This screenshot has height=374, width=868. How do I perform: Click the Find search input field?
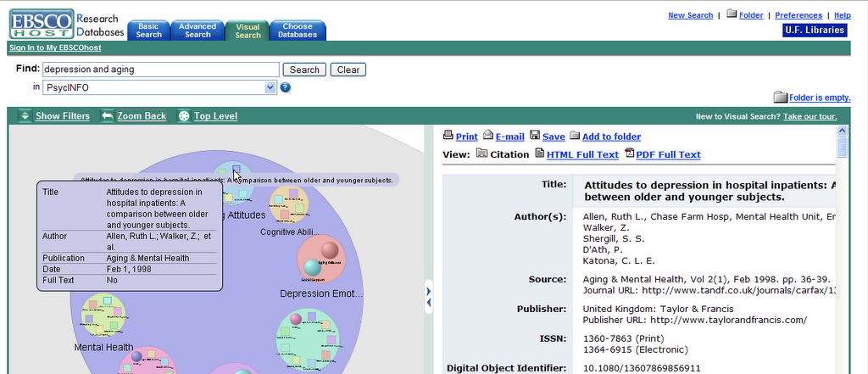(160, 70)
